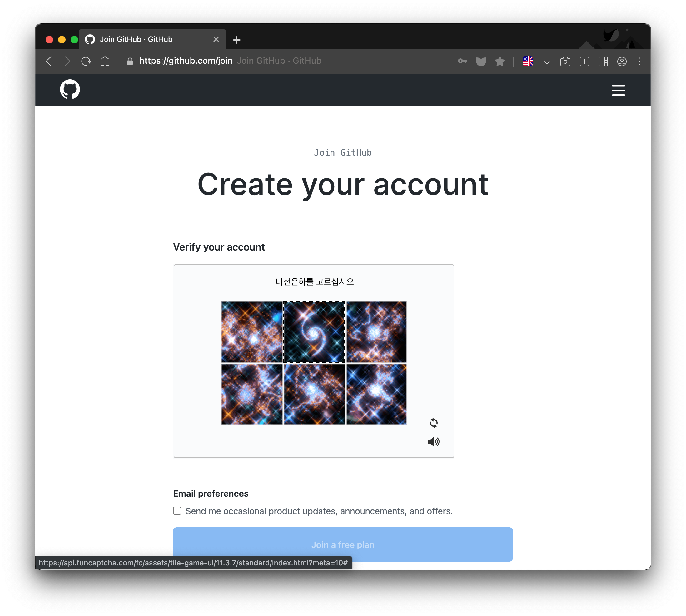The height and width of the screenshot is (616, 686).
Task: Click the macOS green fullscreen button
Action: click(x=74, y=40)
